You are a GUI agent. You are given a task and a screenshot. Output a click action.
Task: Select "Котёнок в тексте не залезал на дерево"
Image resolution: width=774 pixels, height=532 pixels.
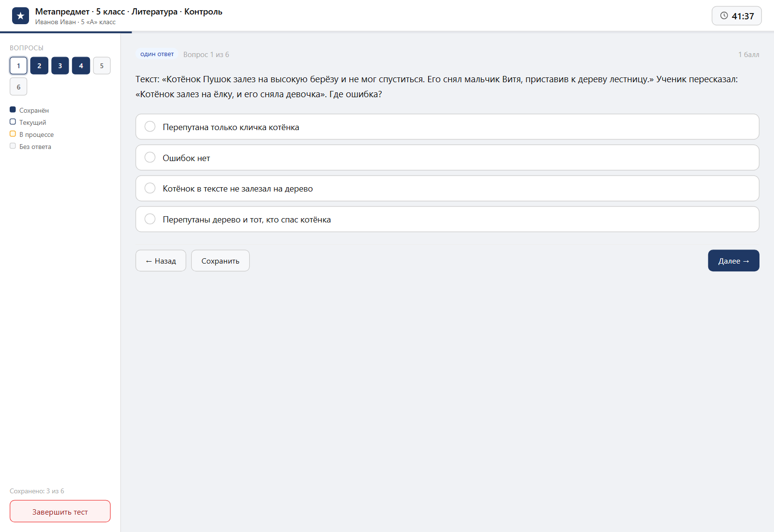(x=447, y=188)
